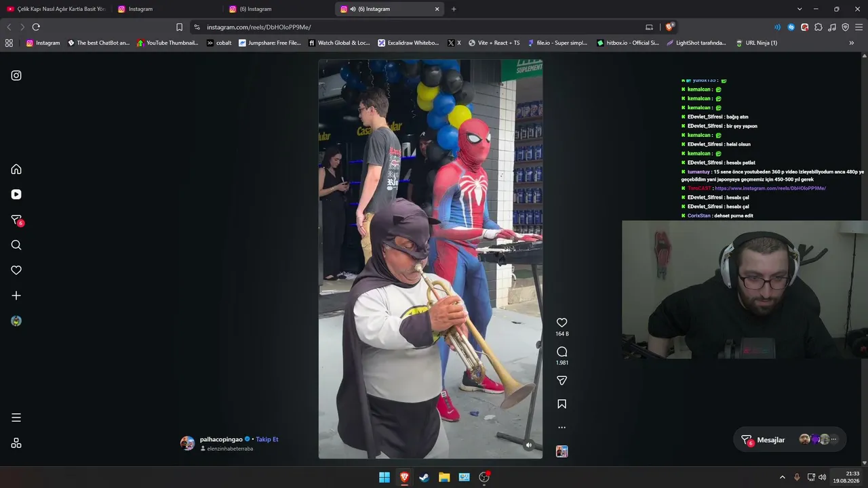Image resolution: width=868 pixels, height=488 pixels.
Task: Open Instagram search from sidebar
Action: 16,245
